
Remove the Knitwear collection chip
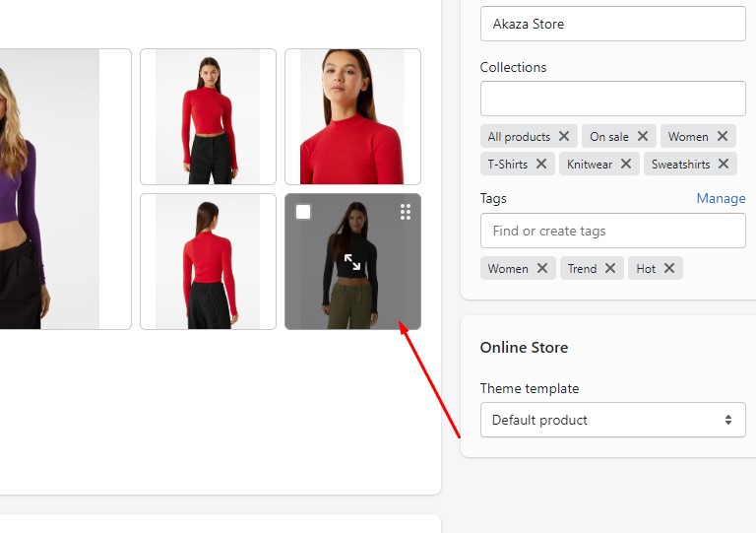click(x=626, y=165)
